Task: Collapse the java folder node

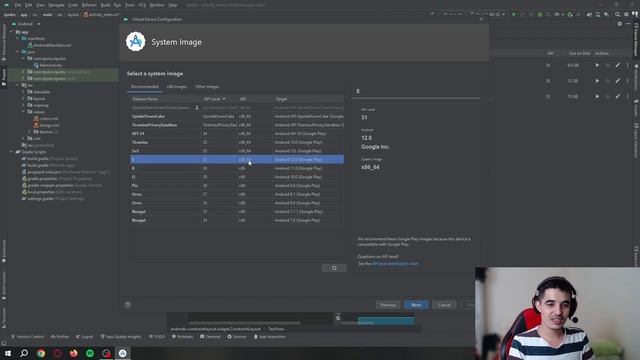Action: pos(18,52)
